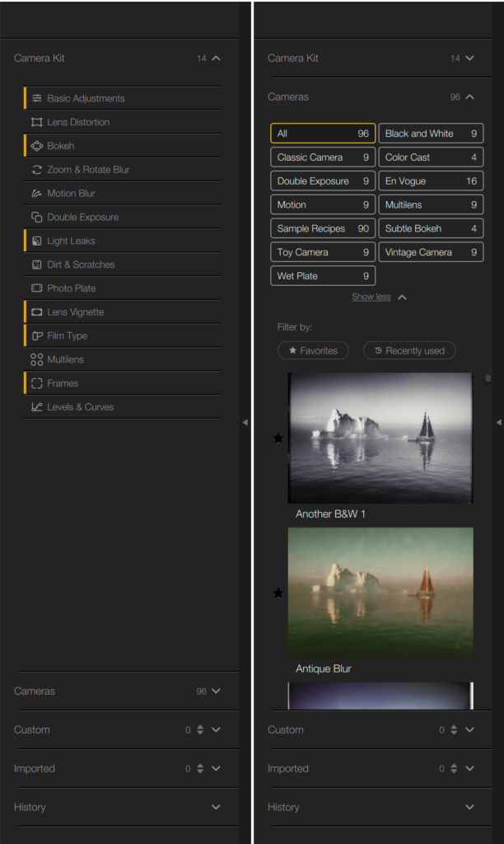The image size is (504, 844).
Task: Expand Imported section in right panel
Action: 470,768
